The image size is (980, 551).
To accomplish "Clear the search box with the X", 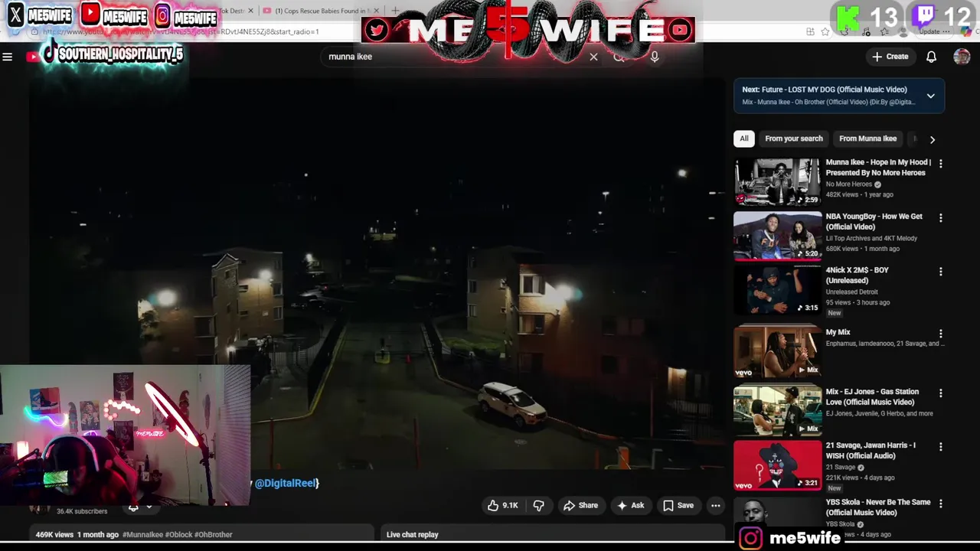I will pyautogui.click(x=593, y=57).
